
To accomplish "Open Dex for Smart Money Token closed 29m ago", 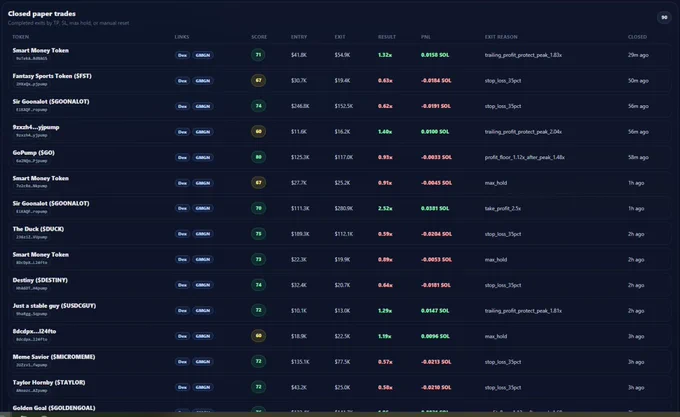I will tap(182, 55).
